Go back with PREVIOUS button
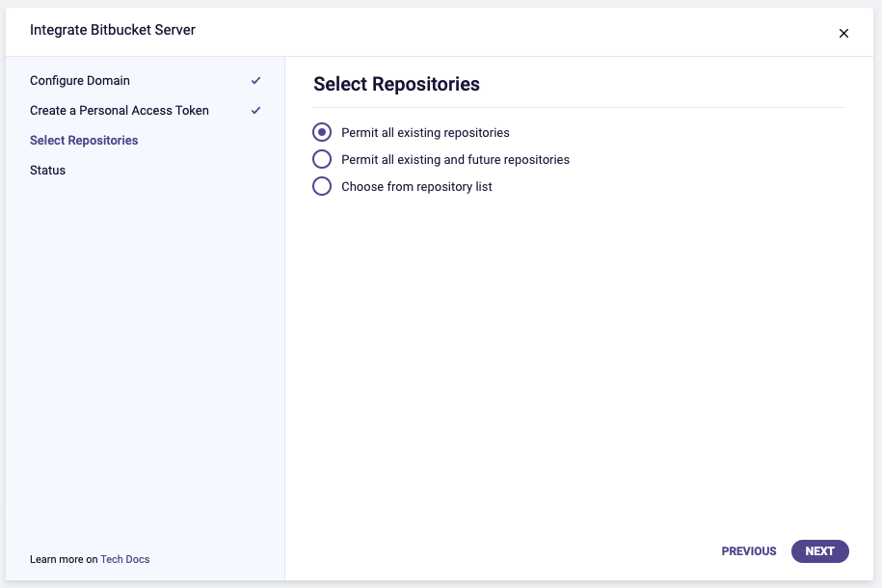Viewport: 882px width, 588px height. (749, 550)
